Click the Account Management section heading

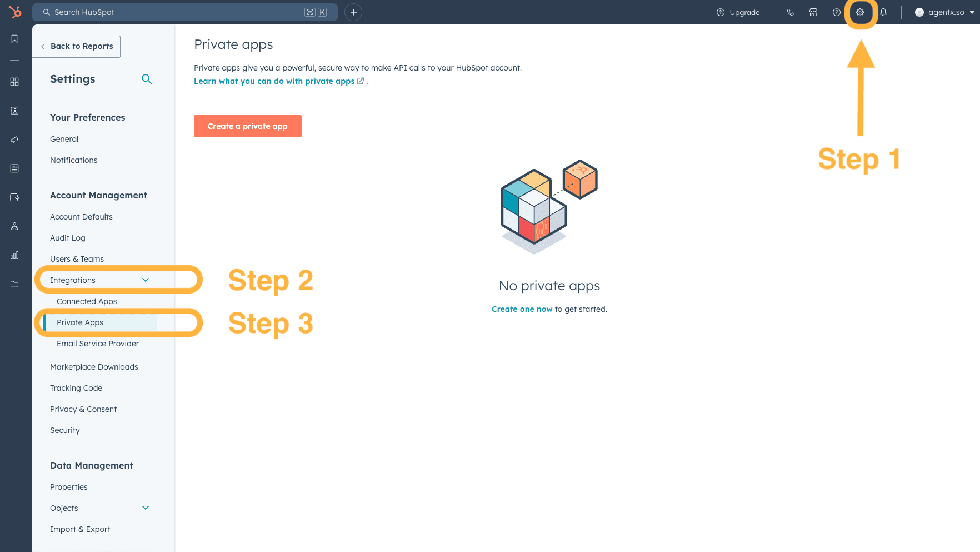pyautogui.click(x=99, y=195)
